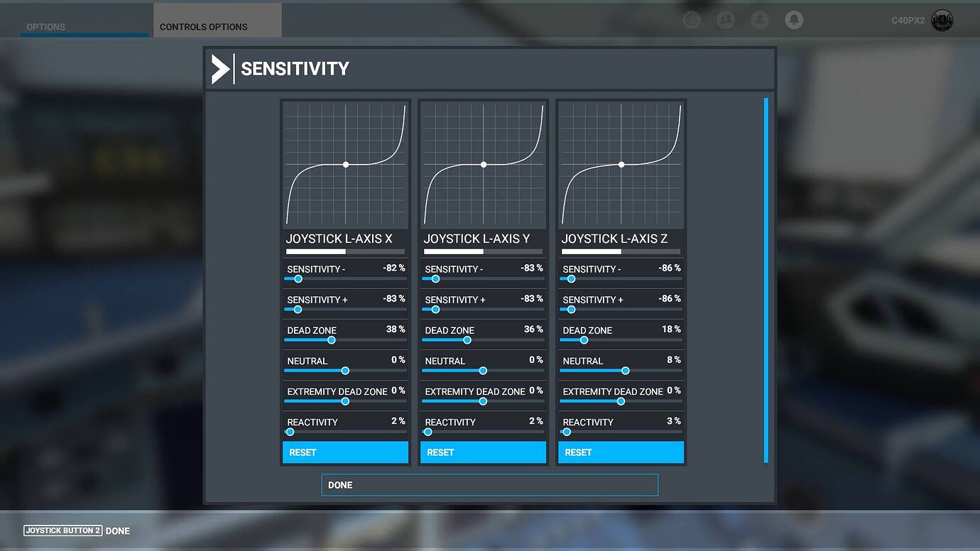
Task: Click the Neutral slider for L-Axis Z
Action: (x=625, y=371)
